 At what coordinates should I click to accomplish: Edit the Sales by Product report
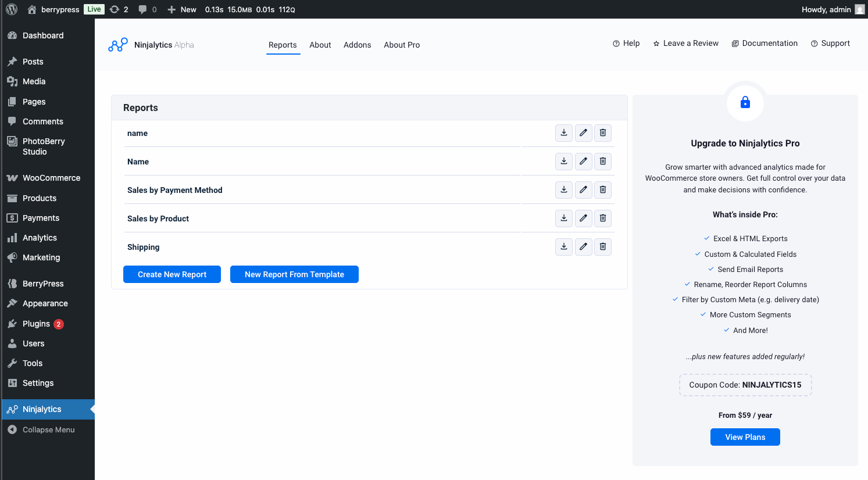pos(583,218)
